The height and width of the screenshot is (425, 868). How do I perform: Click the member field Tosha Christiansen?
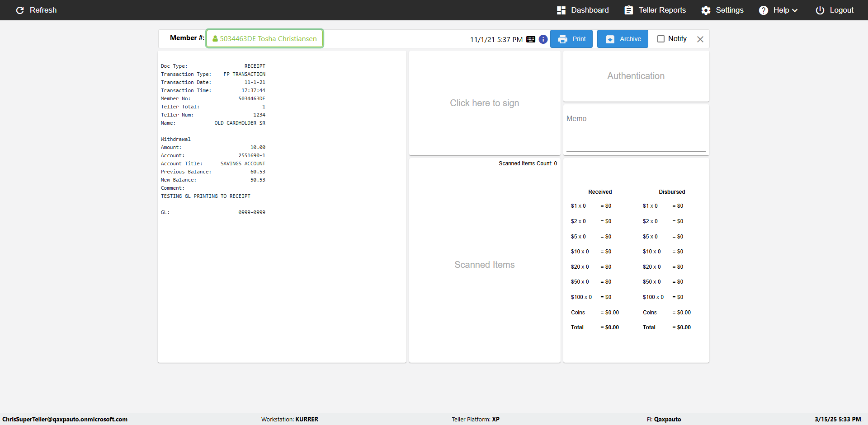(264, 38)
